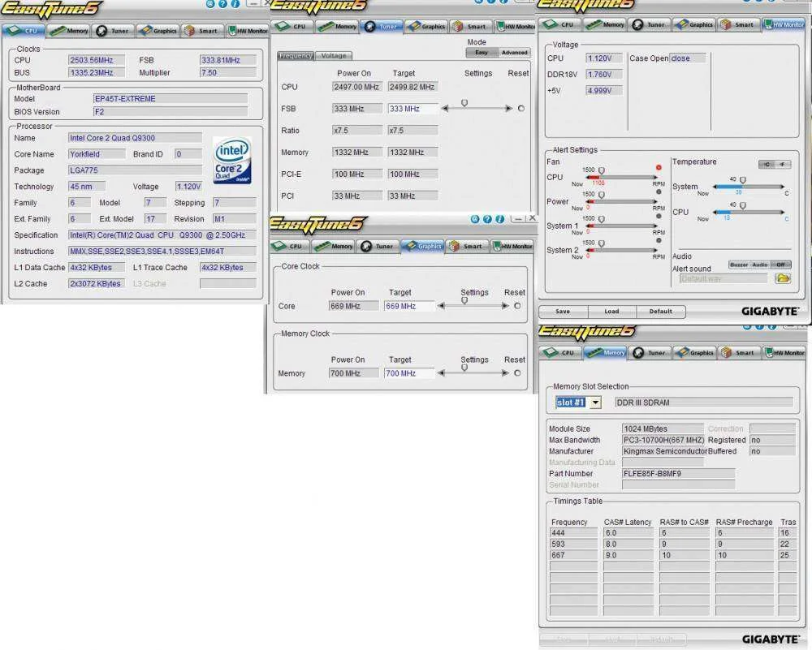
Task: Open the alert sound browse folder icon
Action: coord(783,278)
